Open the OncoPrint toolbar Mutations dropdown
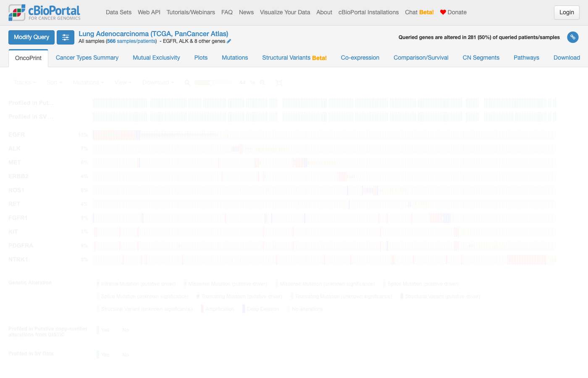 pyautogui.click(x=88, y=82)
